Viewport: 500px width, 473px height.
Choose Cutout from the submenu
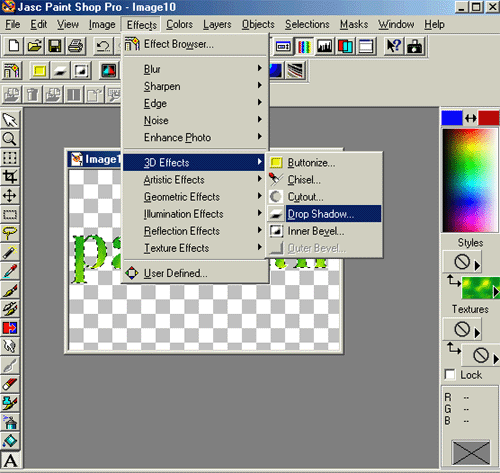pos(324,197)
